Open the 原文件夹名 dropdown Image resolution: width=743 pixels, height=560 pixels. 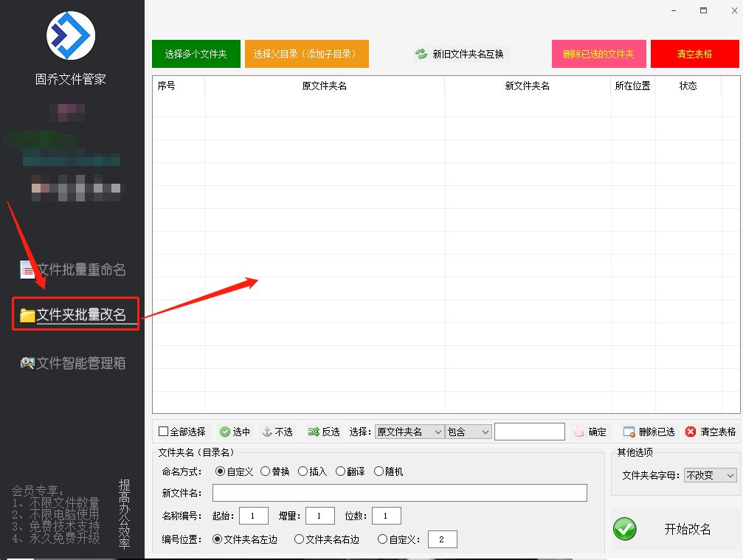coord(409,432)
